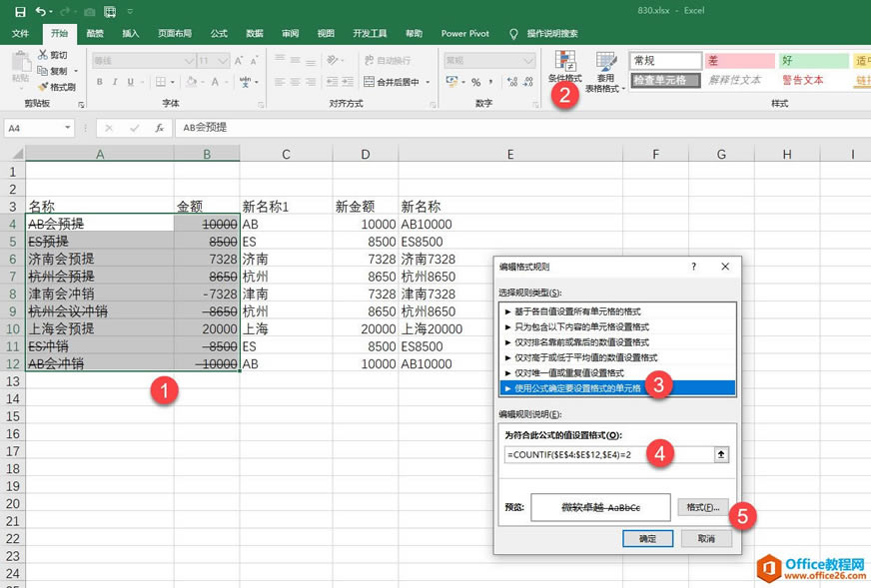Toggle align right in alignment group
Image resolution: width=871 pixels, height=588 pixels.
(311, 82)
